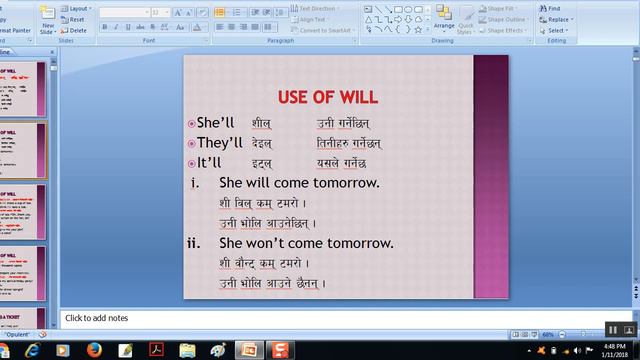
Task: Expand the shapes gallery More arrow
Action: coord(428,30)
